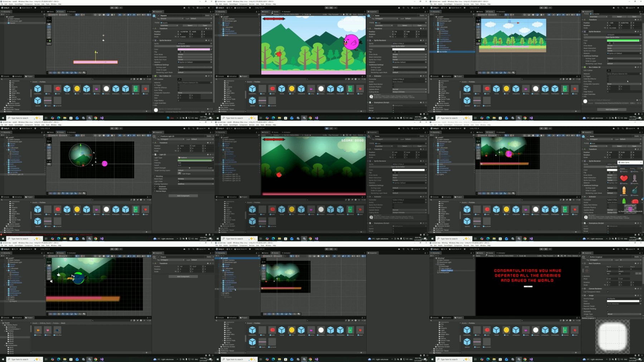Pick the eyedropper beside green Light 2D color
644x362 pixels.
[212, 160]
